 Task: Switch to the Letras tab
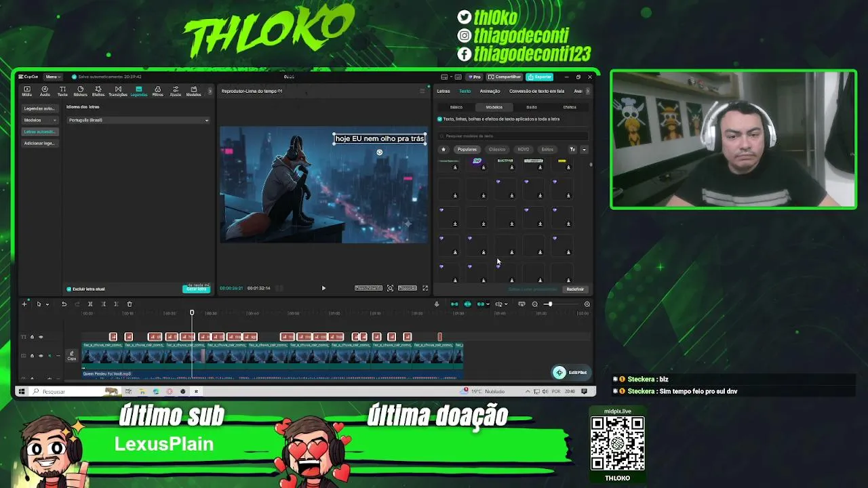443,91
